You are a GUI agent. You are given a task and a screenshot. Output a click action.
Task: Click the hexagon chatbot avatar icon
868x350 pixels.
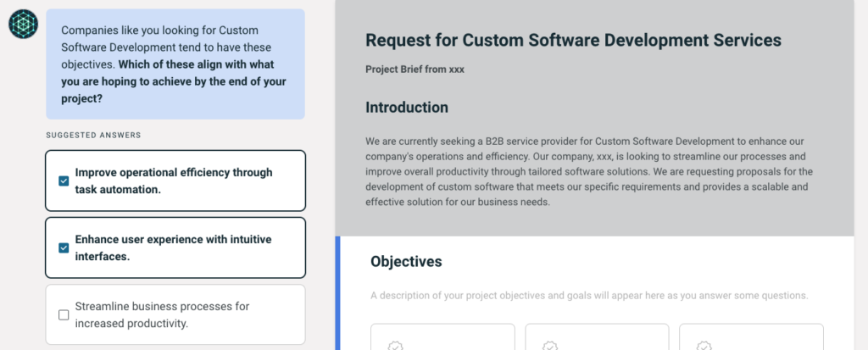23,24
